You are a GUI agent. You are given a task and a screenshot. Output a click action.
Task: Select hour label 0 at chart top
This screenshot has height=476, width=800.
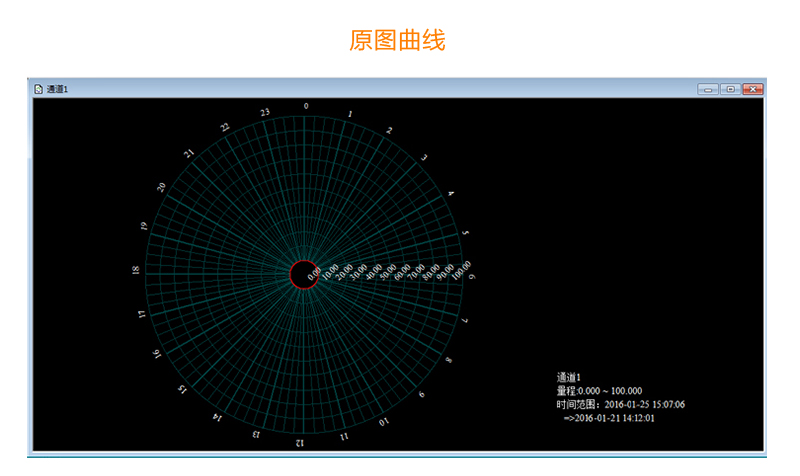click(x=306, y=105)
